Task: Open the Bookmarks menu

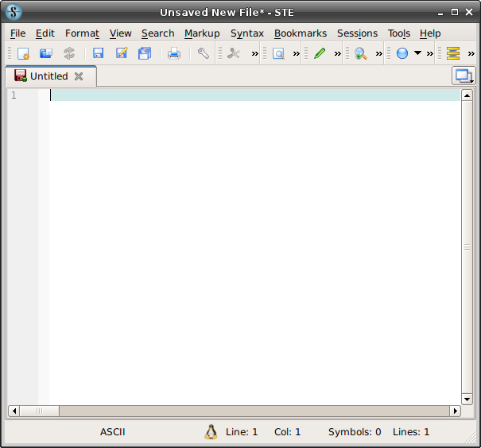Action: coord(301,33)
